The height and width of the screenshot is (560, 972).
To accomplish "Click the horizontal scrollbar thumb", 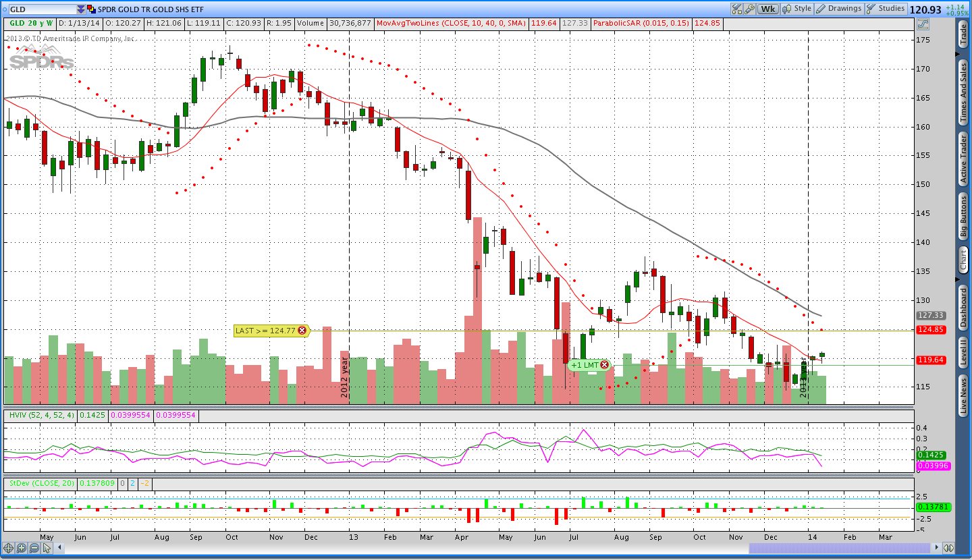I will click(840, 548).
